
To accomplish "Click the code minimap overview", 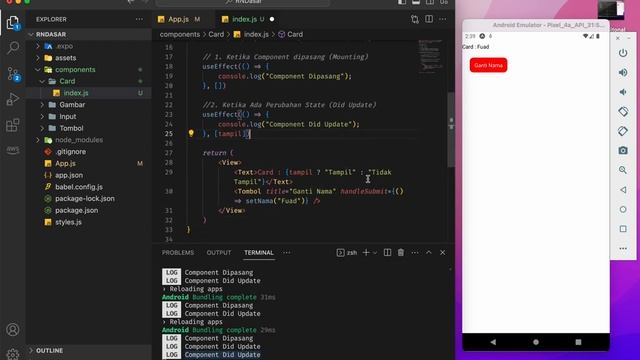I will [430, 56].
